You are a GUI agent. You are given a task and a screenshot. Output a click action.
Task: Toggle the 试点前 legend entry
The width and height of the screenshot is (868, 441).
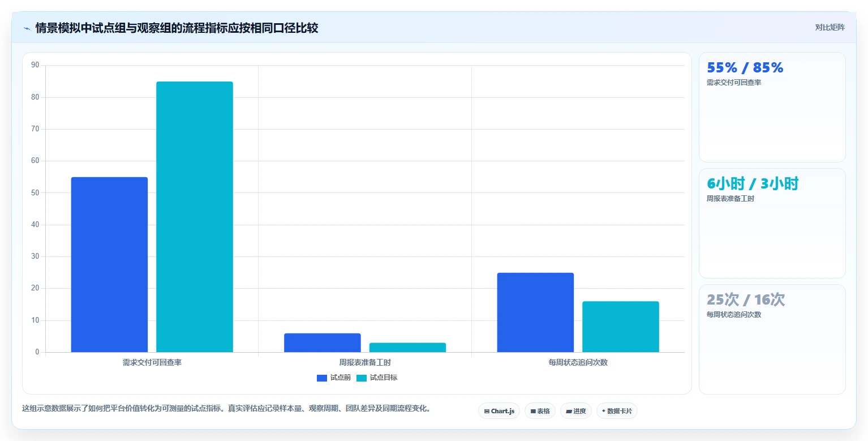click(334, 378)
